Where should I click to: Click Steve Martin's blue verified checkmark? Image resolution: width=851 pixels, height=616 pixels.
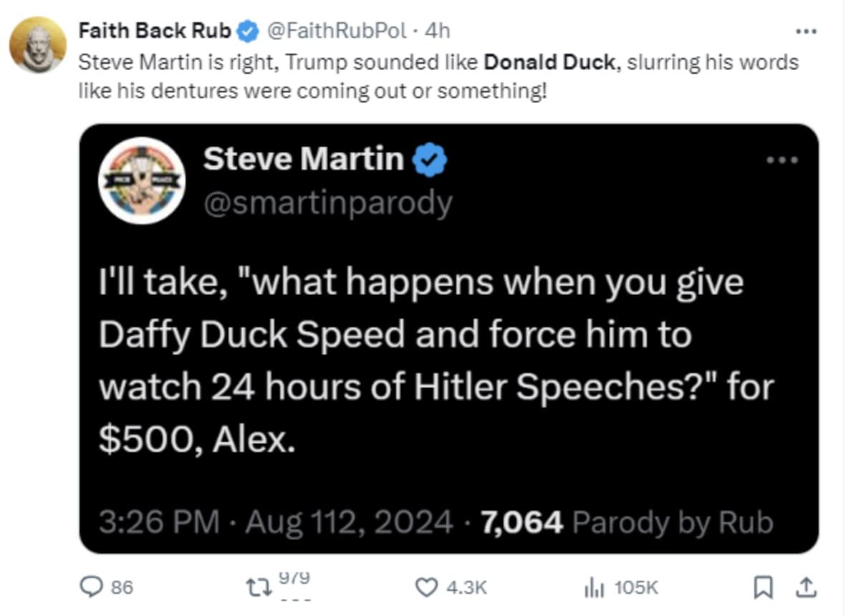[x=431, y=160]
